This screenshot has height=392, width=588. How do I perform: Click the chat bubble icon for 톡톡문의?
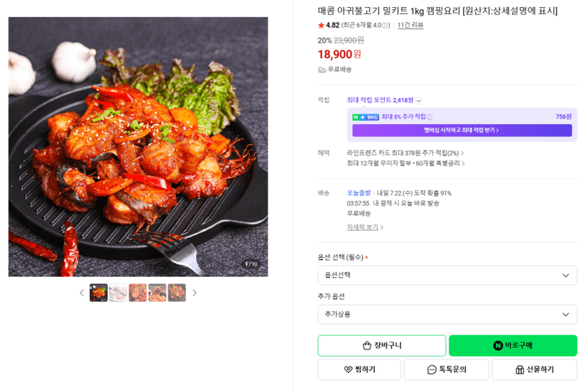point(432,369)
